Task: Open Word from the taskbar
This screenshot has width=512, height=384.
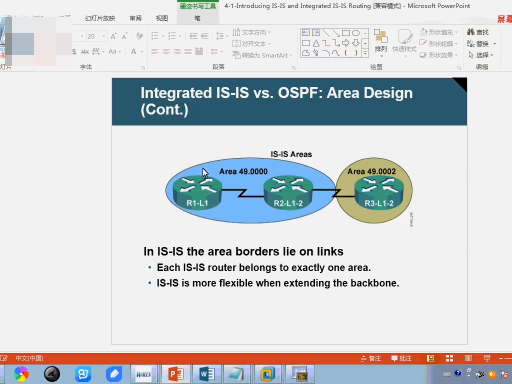Action: coord(207,374)
